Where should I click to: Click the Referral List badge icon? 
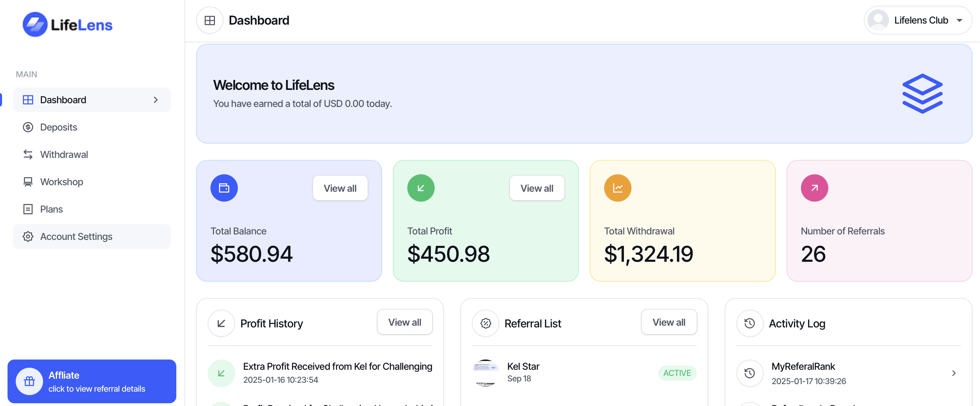point(486,323)
